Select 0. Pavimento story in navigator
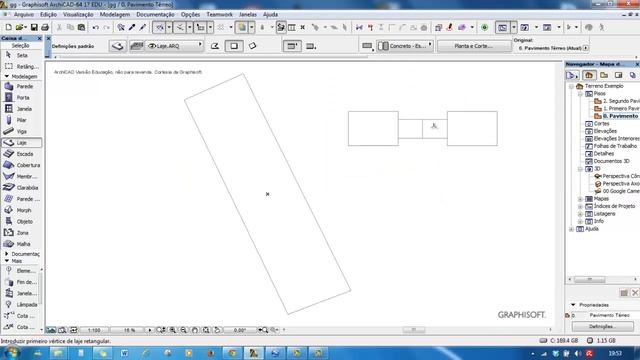This screenshot has height=360, width=640. (x=620, y=116)
